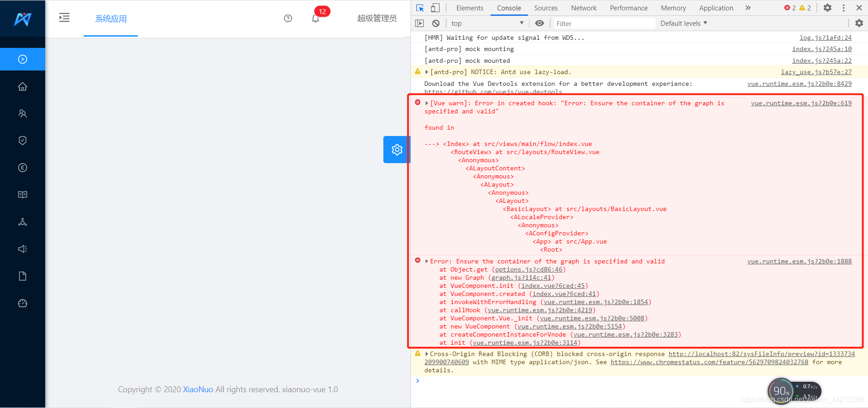Screen dimensions: 868x408
Task: Show the console sidebar panel icon
Action: click(420, 23)
